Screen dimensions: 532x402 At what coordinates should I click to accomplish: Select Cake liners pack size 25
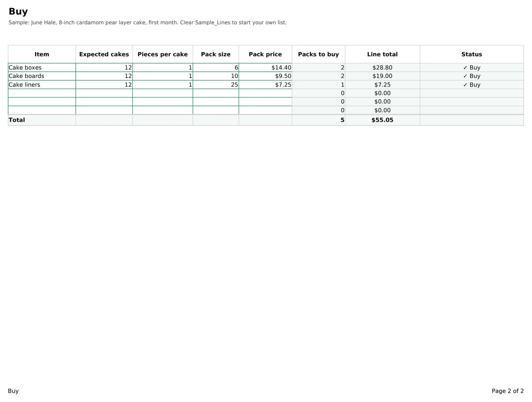click(x=216, y=85)
